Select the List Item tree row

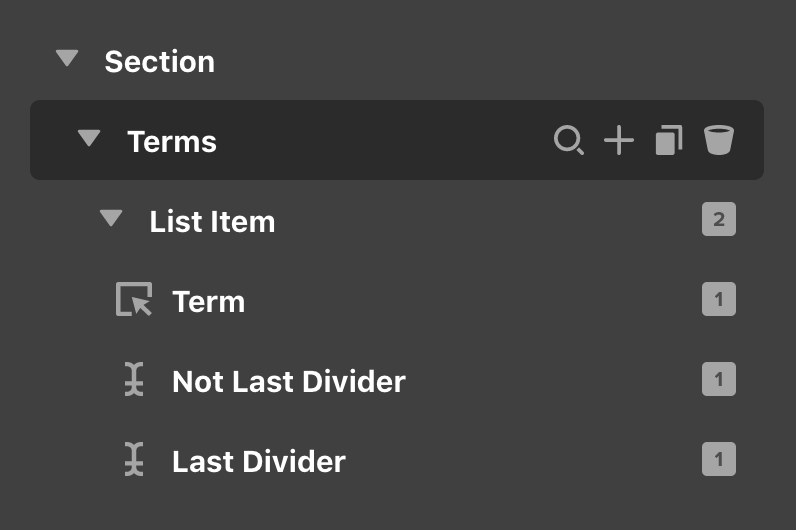pos(212,221)
